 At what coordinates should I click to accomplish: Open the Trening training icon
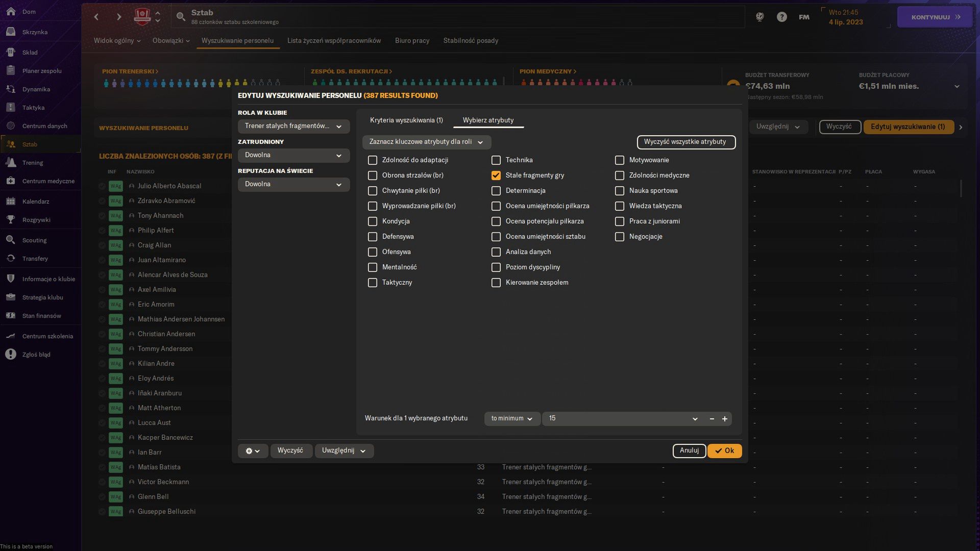11,163
